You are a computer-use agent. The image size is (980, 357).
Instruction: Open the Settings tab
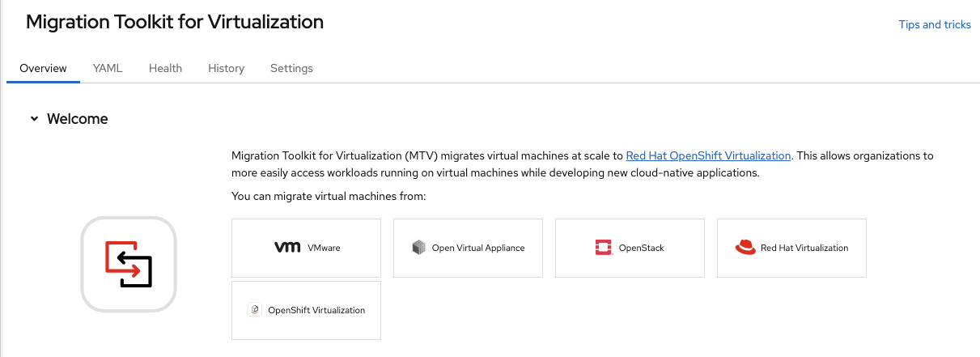click(x=291, y=68)
